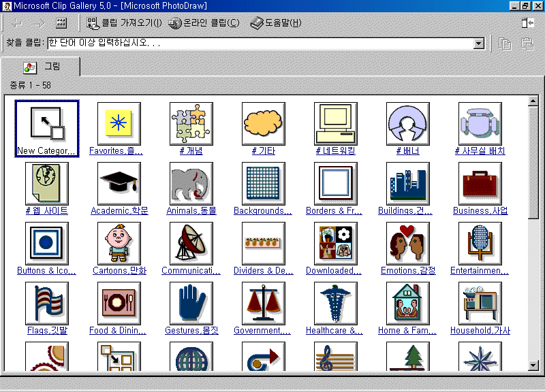Click the Gestures,몸짓 link
This screenshot has height=392, width=545.
(191, 330)
